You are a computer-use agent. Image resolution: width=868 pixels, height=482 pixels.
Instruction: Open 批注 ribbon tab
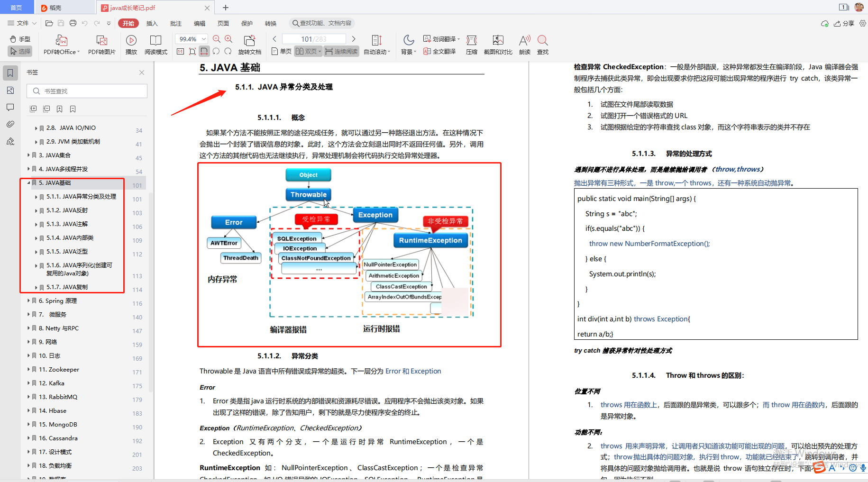click(176, 23)
